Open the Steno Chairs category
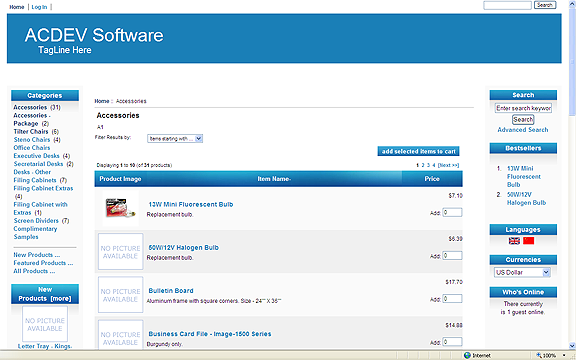The image size is (576, 360). click(32, 140)
